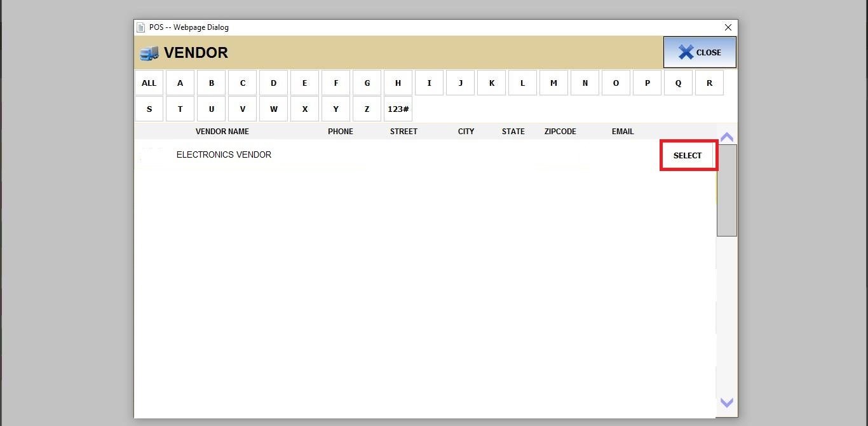Show ALL vendors filter
The image size is (868, 426).
pos(149,83)
